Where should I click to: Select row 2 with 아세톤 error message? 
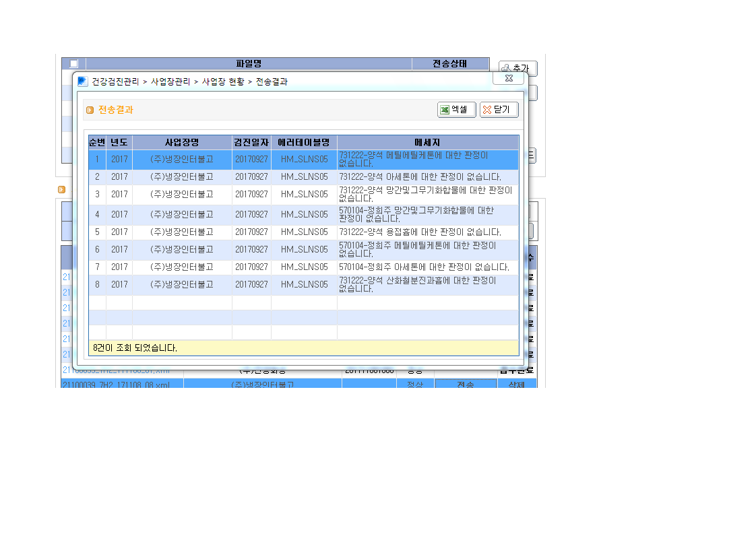pyautogui.click(x=303, y=177)
